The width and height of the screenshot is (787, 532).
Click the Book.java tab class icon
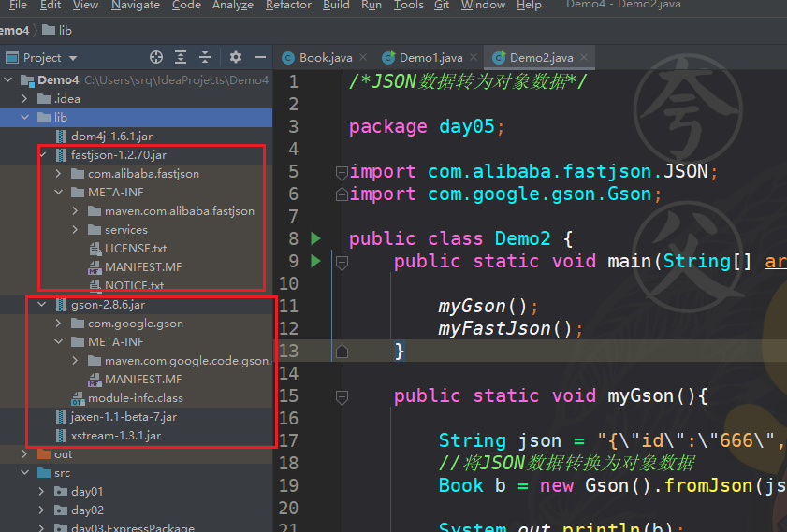(288, 58)
